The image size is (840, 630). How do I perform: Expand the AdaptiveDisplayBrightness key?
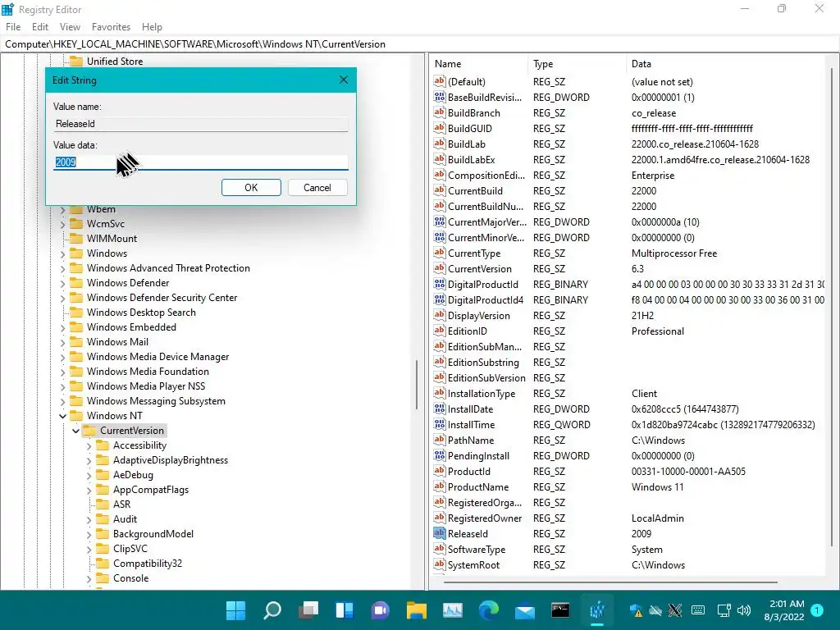click(x=89, y=460)
